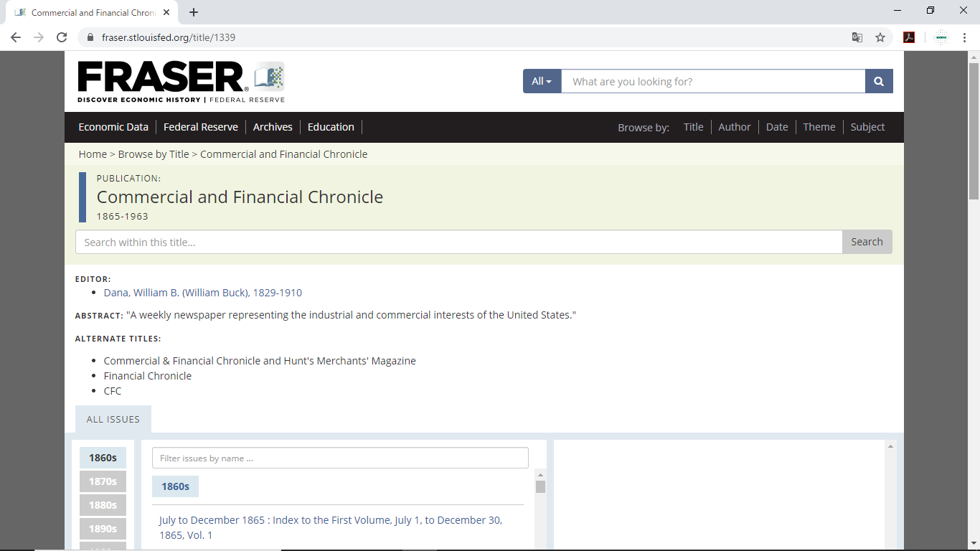
Task: Click the page scrollbar up arrow
Action: (x=974, y=57)
